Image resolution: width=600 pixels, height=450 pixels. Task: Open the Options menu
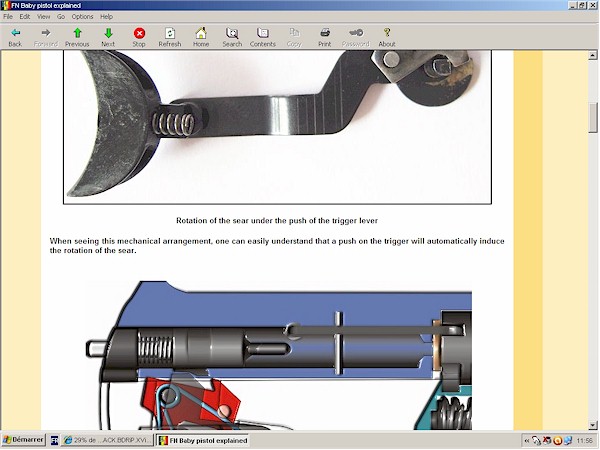[x=82, y=16]
